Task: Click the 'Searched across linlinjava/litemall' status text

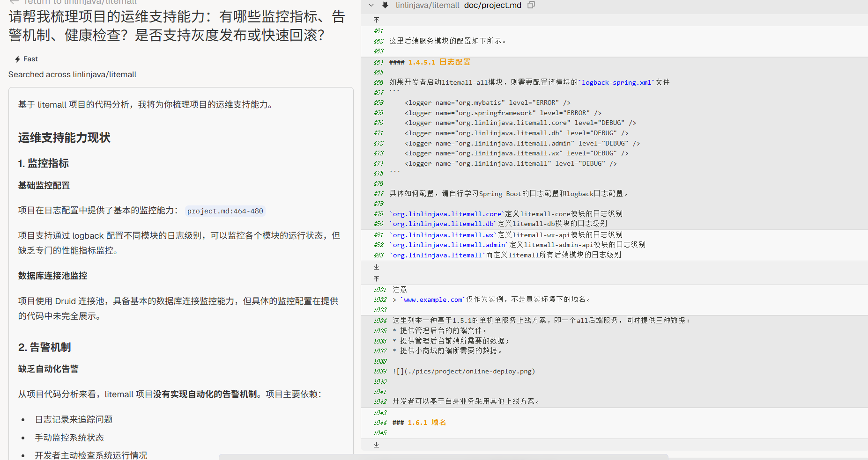Action: pyautogui.click(x=73, y=74)
